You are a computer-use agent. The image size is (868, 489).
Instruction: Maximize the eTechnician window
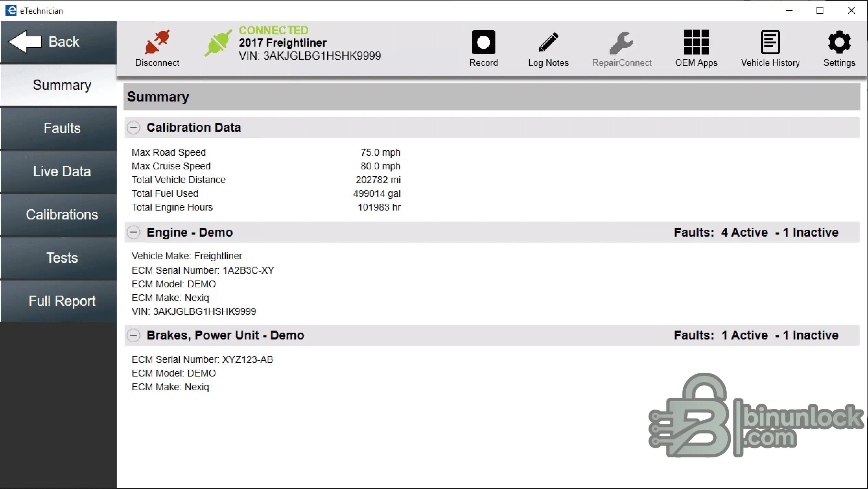[x=820, y=11]
